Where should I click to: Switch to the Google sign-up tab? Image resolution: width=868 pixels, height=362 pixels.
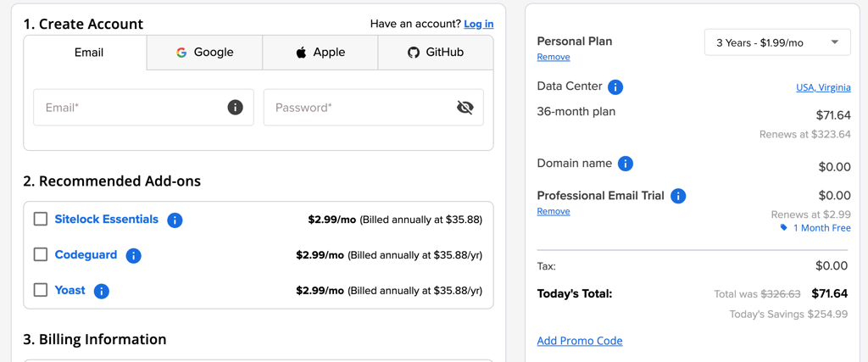[x=205, y=53]
